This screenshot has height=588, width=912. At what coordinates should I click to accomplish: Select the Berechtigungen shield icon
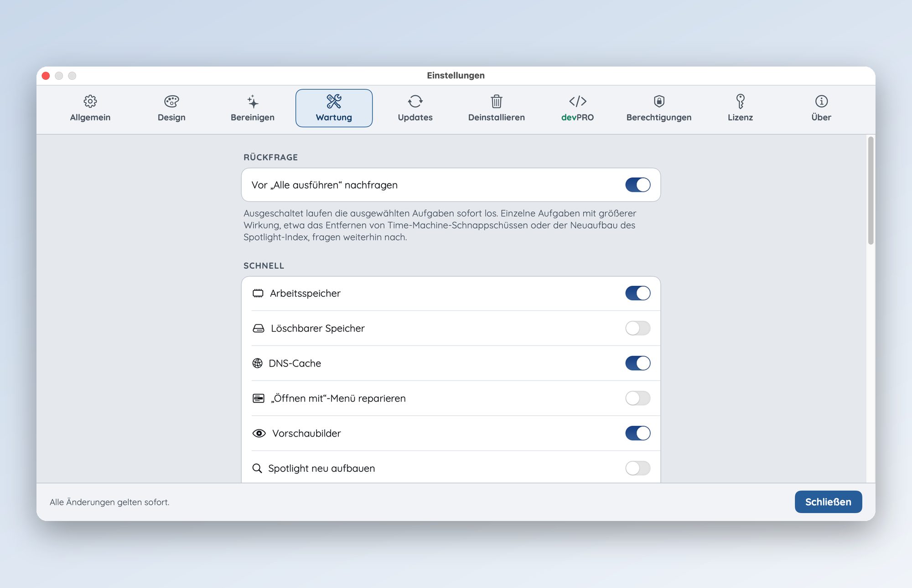659,101
